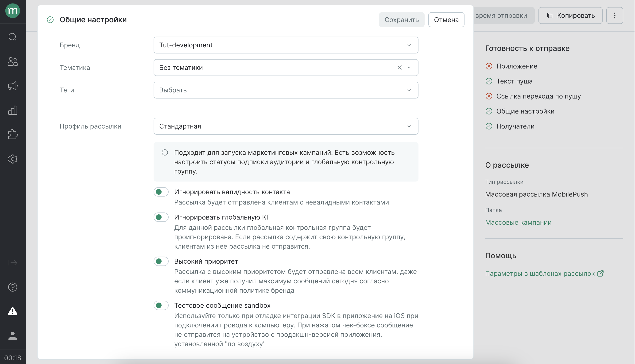Screen dimensions: 635x364
Task: Open the settings gear icon in the sidebar
Action: [12, 159]
